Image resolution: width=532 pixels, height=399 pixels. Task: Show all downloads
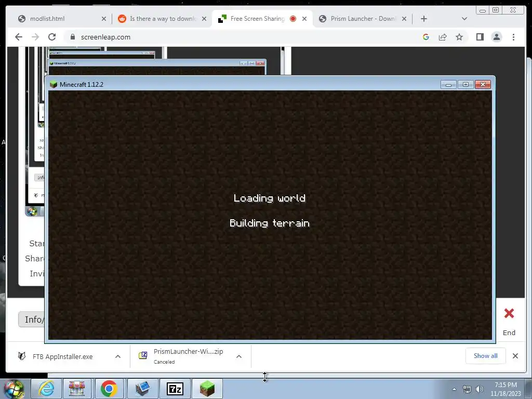(486, 356)
